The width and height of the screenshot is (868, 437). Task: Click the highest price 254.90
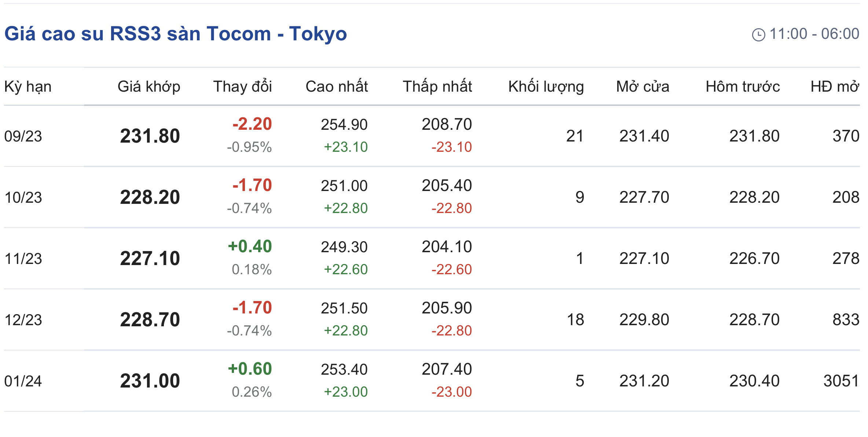tap(344, 125)
